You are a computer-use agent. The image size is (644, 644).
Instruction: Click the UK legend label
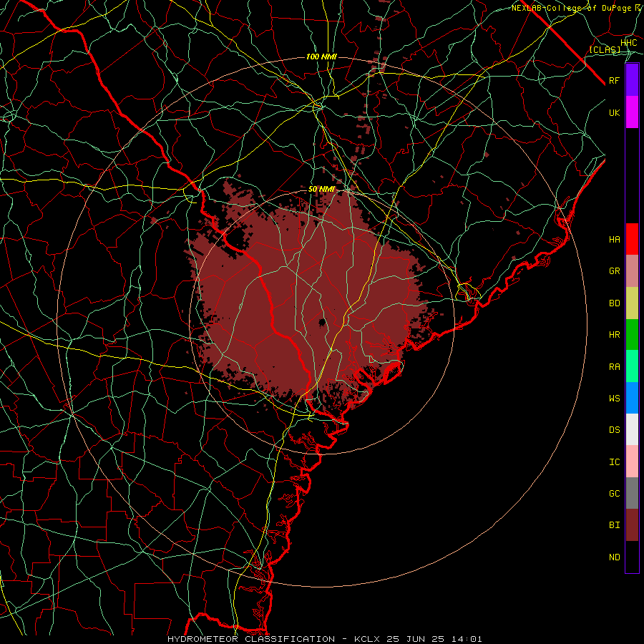click(x=615, y=112)
